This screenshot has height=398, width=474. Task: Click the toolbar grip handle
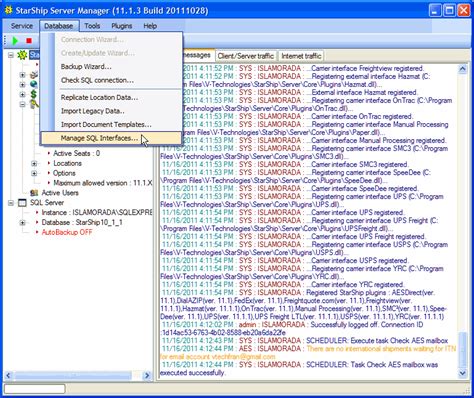click(5, 41)
